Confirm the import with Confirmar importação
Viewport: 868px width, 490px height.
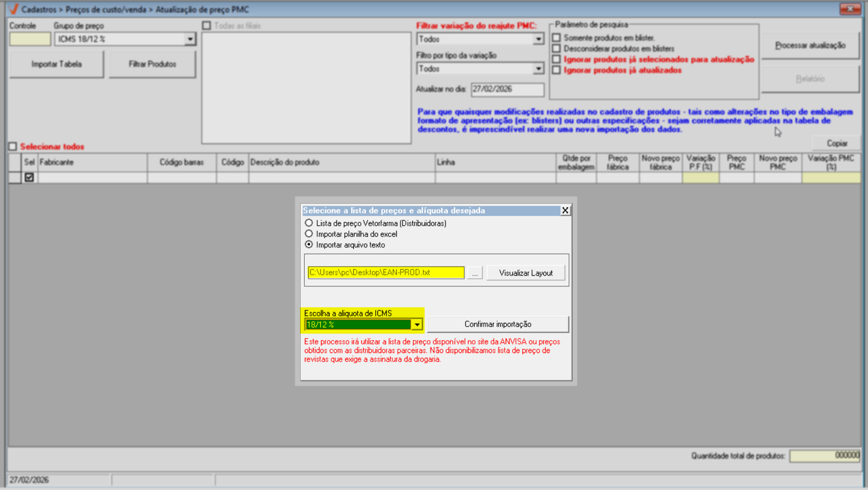498,325
